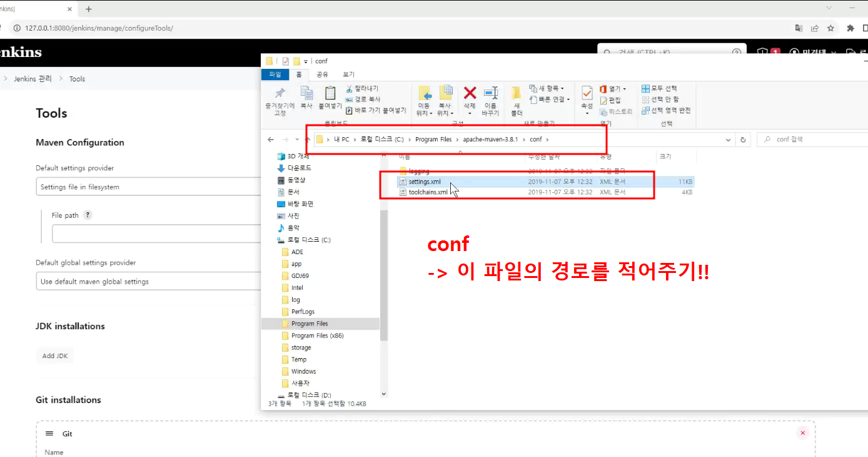The height and width of the screenshot is (457, 868).
Task: Click Properties (속성) checkmark icon
Action: [x=587, y=93]
